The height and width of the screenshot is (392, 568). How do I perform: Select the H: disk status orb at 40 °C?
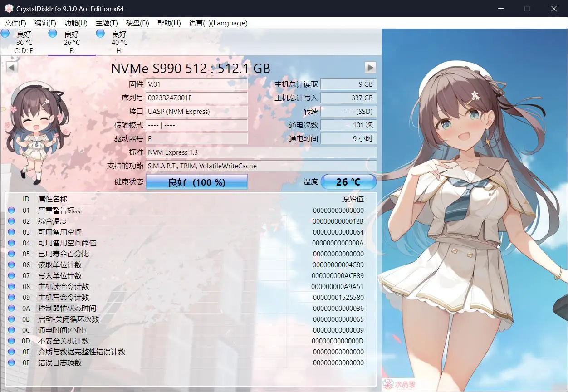click(x=100, y=33)
